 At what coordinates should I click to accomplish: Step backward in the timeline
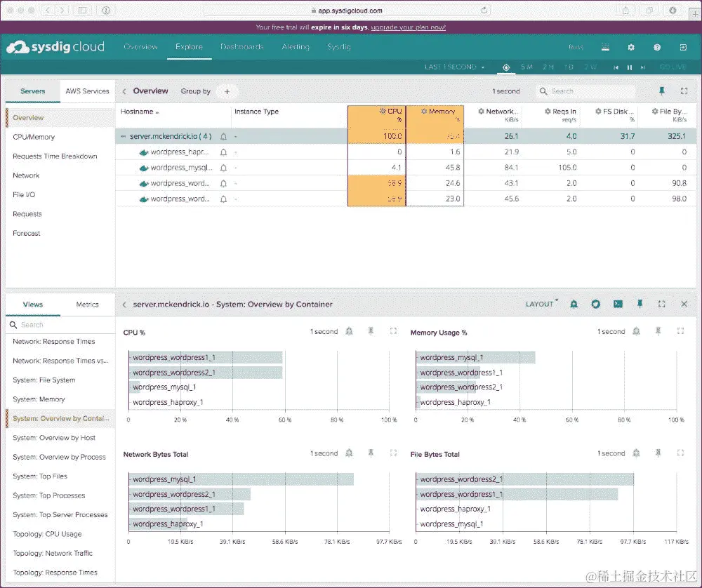(616, 67)
